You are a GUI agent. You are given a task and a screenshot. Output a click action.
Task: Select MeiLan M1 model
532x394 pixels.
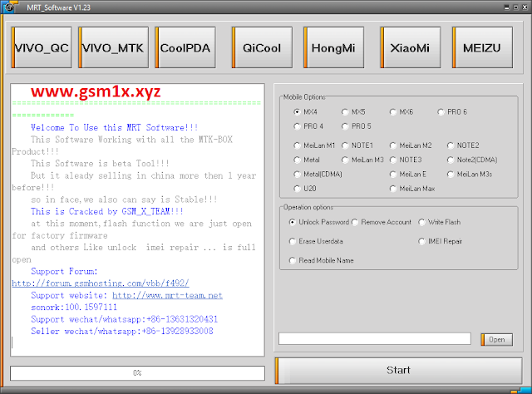click(x=297, y=145)
